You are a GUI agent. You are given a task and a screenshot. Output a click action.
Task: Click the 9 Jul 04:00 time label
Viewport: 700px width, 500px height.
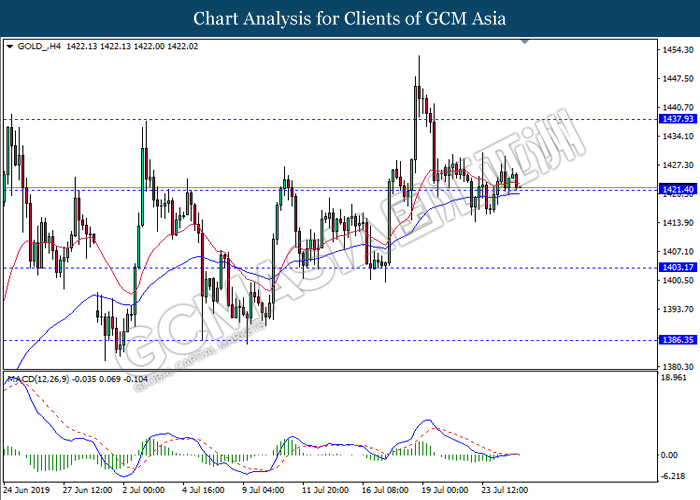[x=263, y=490]
